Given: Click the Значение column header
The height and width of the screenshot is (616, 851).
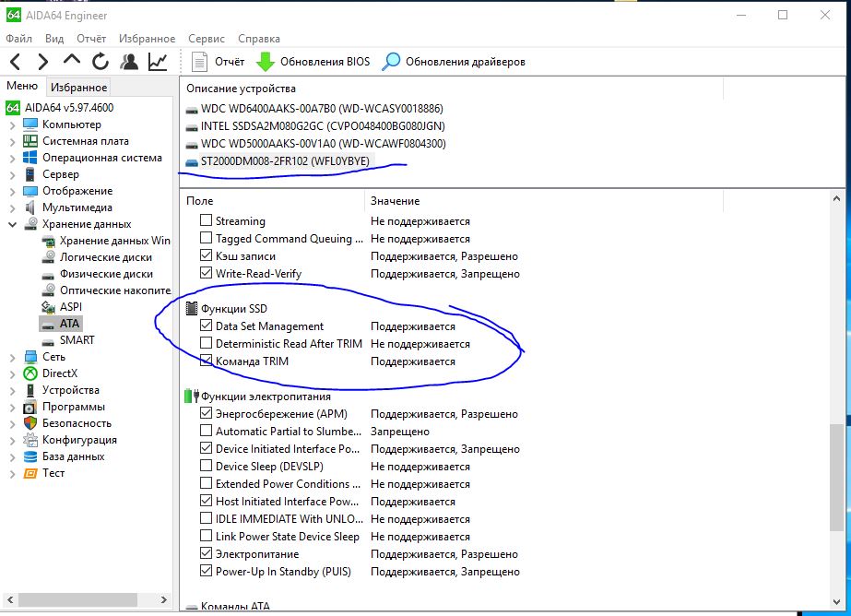Looking at the screenshot, I should (x=395, y=201).
